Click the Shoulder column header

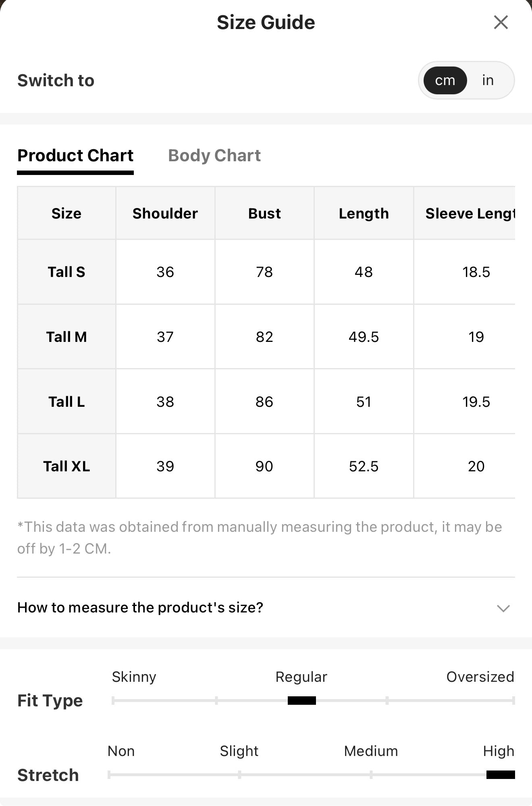165,213
